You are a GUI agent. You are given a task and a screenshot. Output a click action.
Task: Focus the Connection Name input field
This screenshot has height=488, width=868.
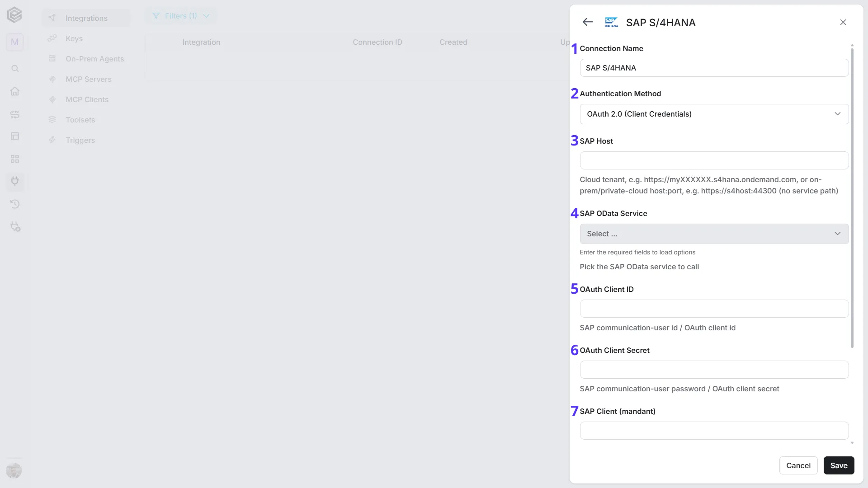click(x=714, y=68)
